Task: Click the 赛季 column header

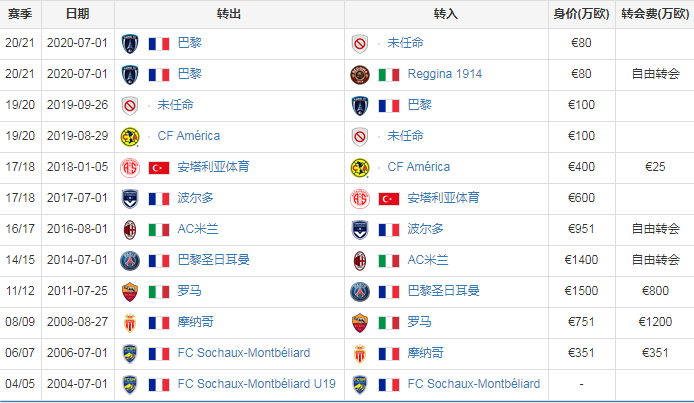Action: click(x=20, y=14)
